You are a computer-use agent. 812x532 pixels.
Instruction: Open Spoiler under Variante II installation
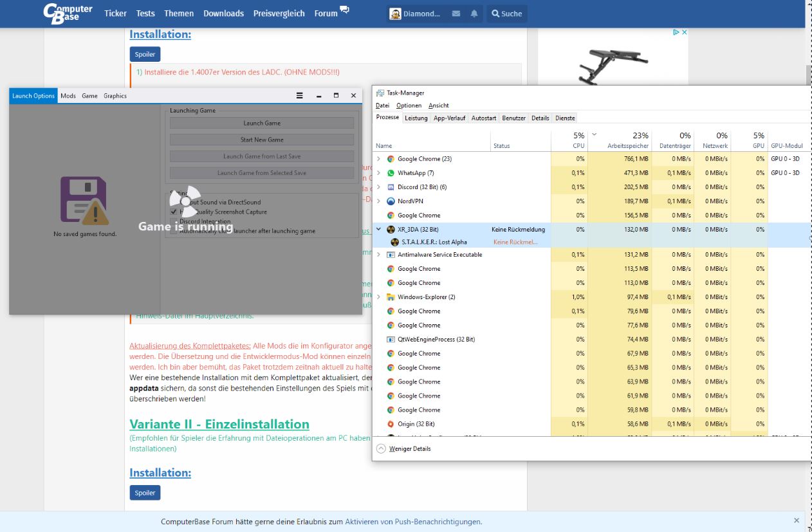tap(145, 493)
